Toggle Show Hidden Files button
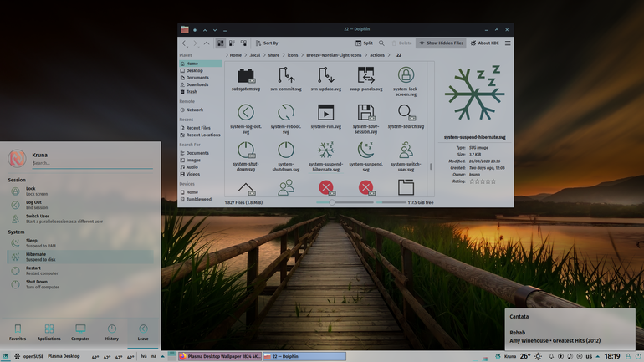 (x=441, y=43)
